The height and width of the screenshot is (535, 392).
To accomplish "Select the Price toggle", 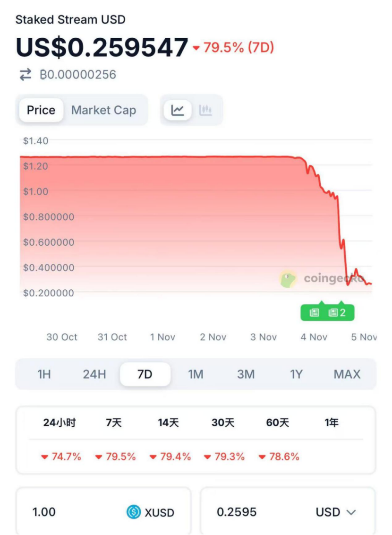I will 41,110.
